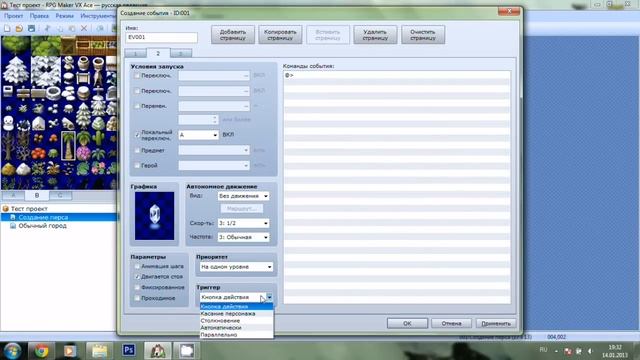Select the palm tree tile in tileset

point(68,146)
